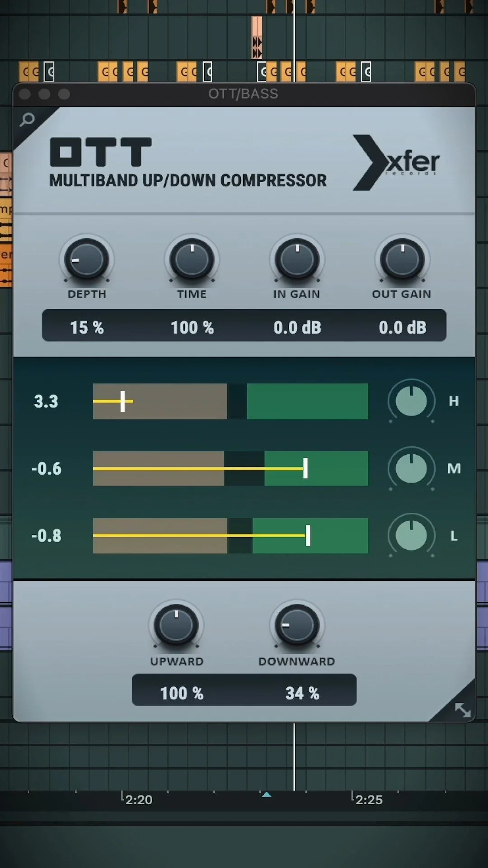Click the time value 100 % readout
The height and width of the screenshot is (868, 488).
tap(192, 327)
